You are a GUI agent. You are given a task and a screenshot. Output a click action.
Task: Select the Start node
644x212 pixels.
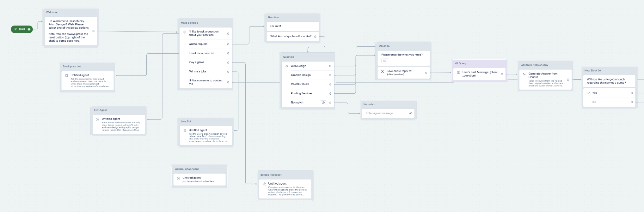coord(22,29)
